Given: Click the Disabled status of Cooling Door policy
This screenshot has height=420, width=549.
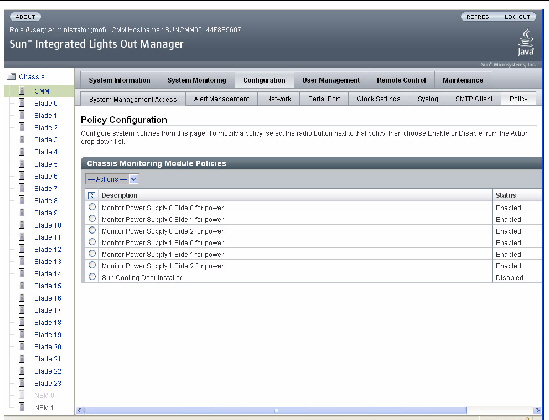Looking at the screenshot, I should (509, 277).
